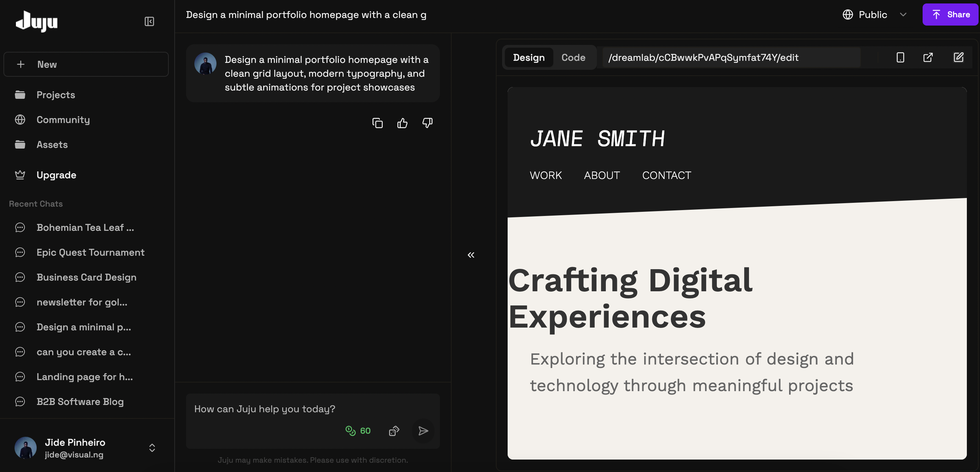Click the edit mode pencil icon
The image size is (980, 472).
pos(959,57)
